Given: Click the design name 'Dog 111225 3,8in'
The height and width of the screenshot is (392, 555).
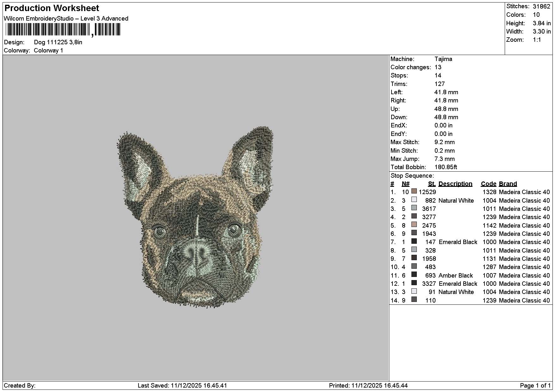Looking at the screenshot, I should [58, 42].
